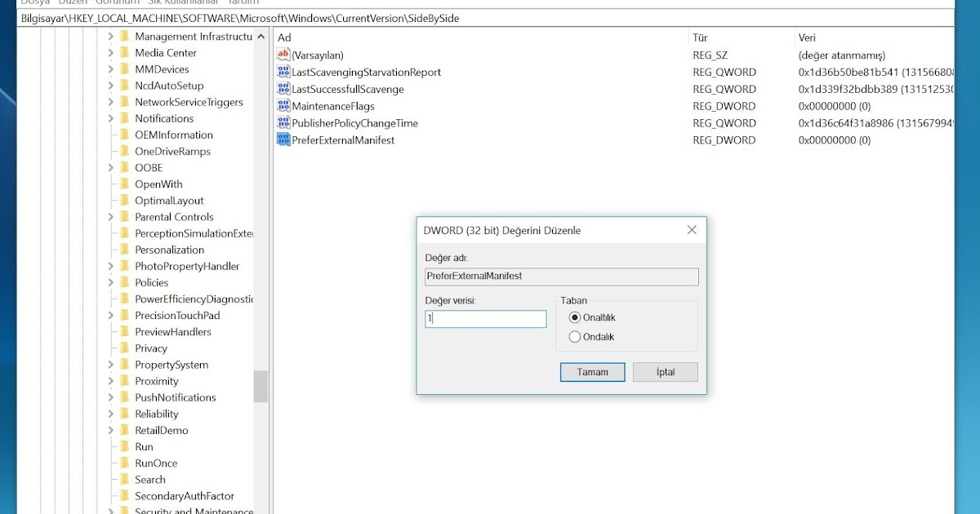The image size is (980, 514).
Task: Select the LastSuccessfullScavenge value name
Action: tap(348, 89)
